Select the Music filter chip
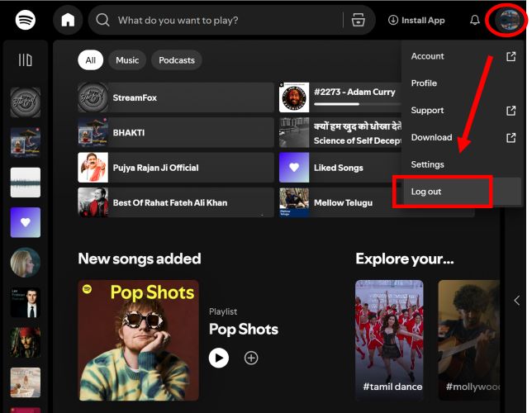The height and width of the screenshot is (413, 532). click(x=127, y=60)
